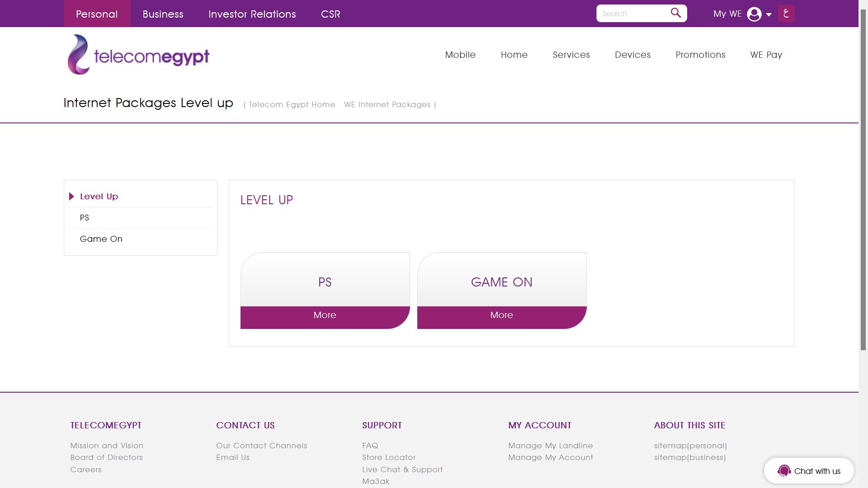This screenshot has width=868, height=488.
Task: Click the TELECOMEGYPT footer heading
Action: tap(106, 425)
